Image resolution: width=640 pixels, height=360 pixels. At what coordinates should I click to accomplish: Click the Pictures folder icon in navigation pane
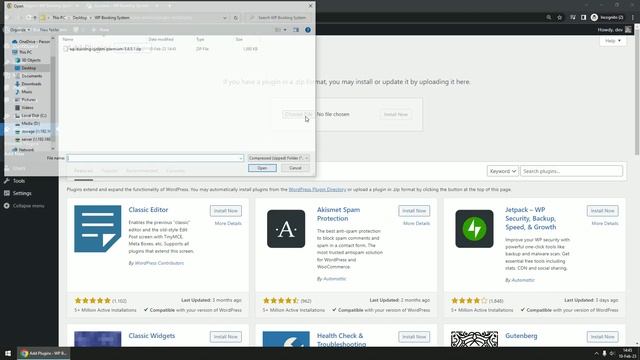(x=18, y=100)
